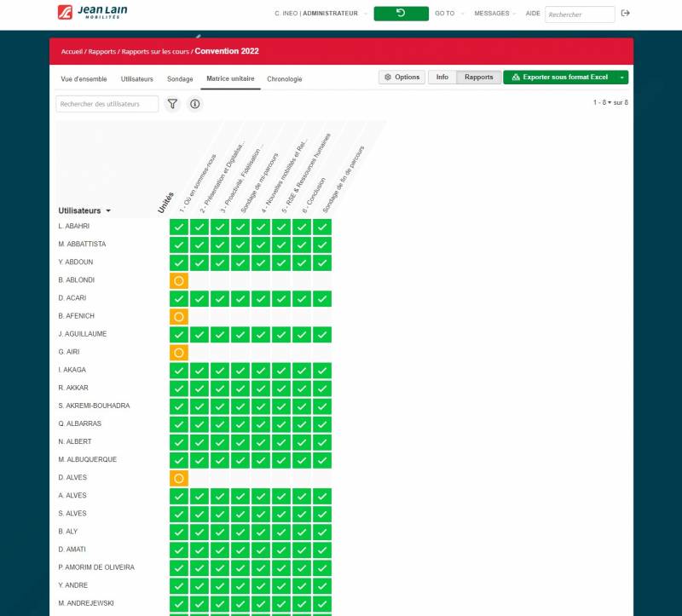Open the Utilisateurs column sort dropdown
This screenshot has height=616, width=682.
108,210
